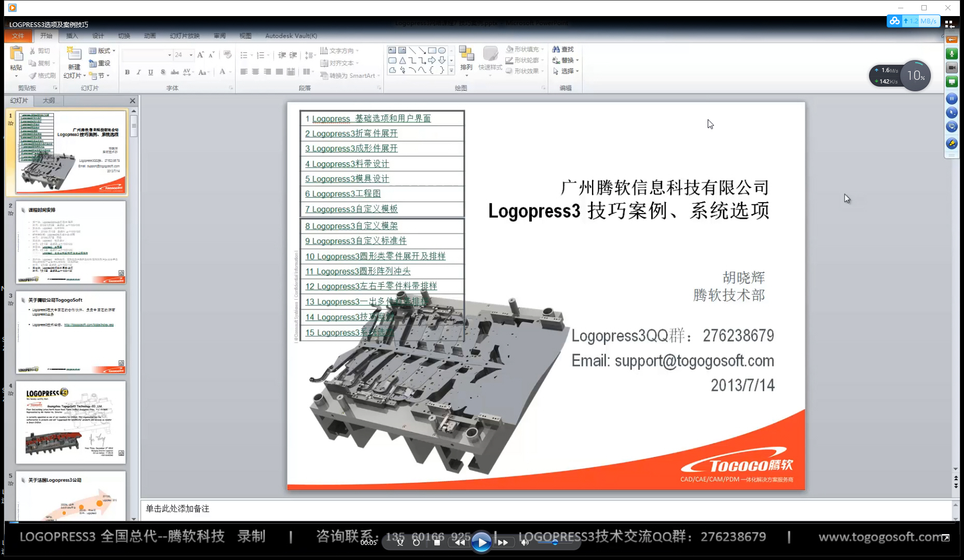Viewport: 964px width, 560px height.
Task: Clear all formatting with the eraser icon
Action: point(227,55)
